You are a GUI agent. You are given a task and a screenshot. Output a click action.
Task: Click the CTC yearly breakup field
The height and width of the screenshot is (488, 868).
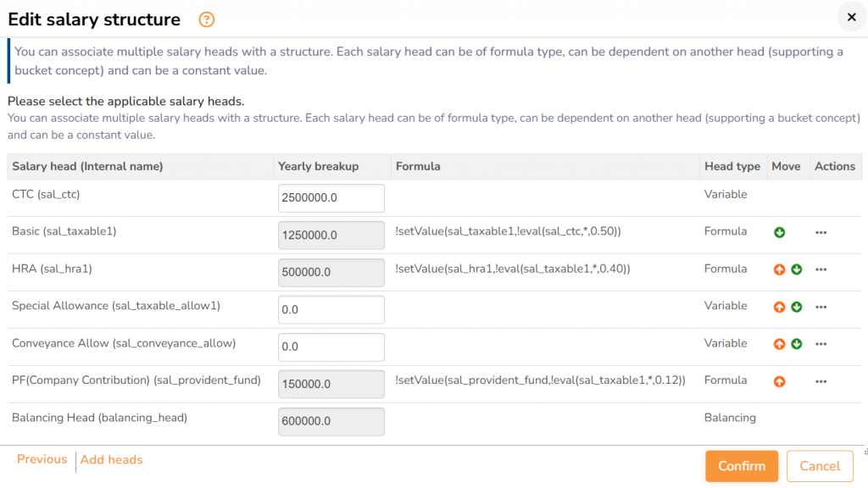(x=331, y=198)
